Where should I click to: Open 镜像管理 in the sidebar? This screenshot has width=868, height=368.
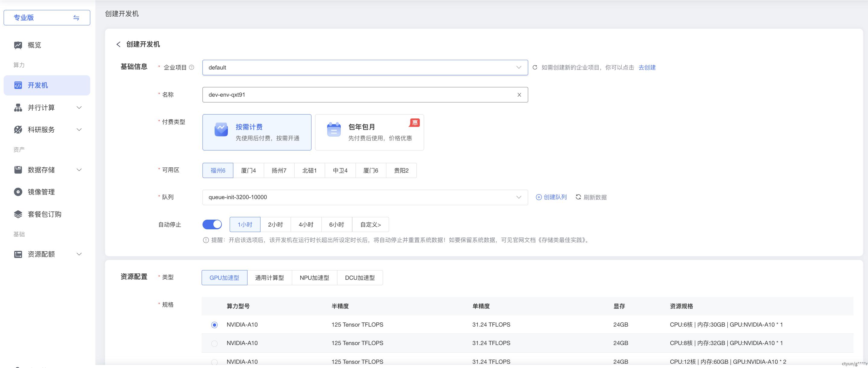click(41, 192)
